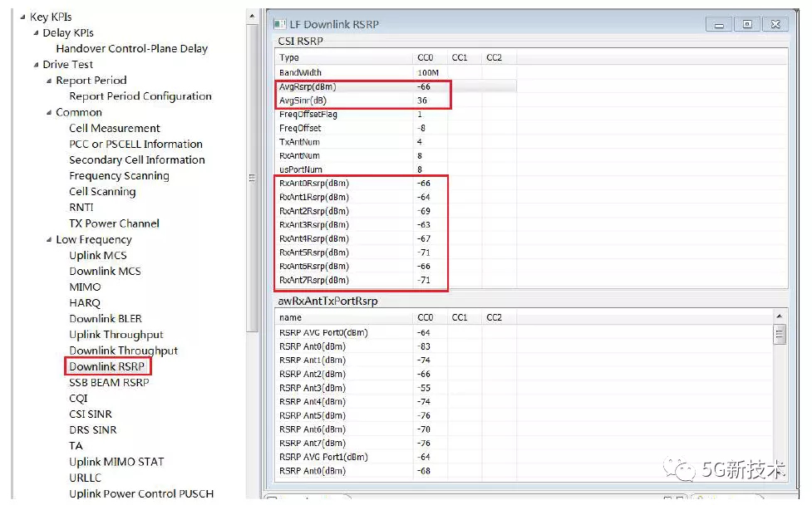The height and width of the screenshot is (505, 812).
Task: Open TA item
Action: (x=76, y=446)
